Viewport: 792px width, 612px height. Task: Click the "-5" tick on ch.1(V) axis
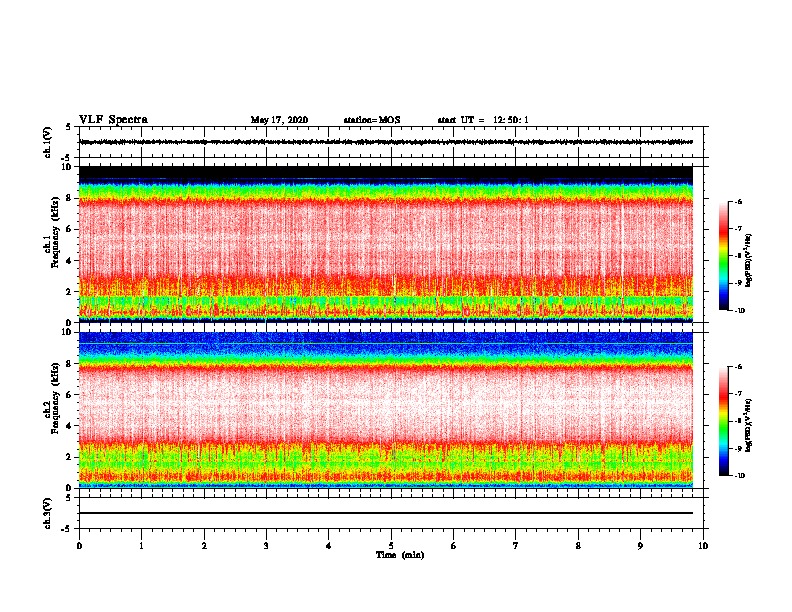(x=67, y=158)
